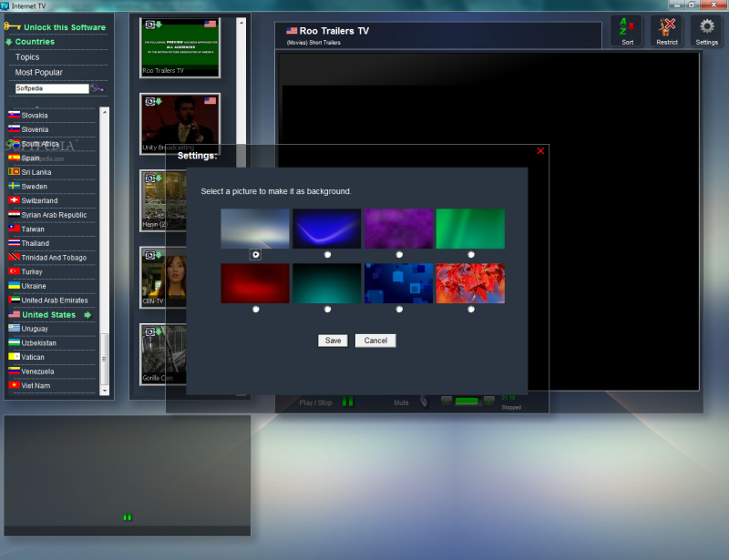
Task: Click the Viet Nam flag icon
Action: point(14,385)
